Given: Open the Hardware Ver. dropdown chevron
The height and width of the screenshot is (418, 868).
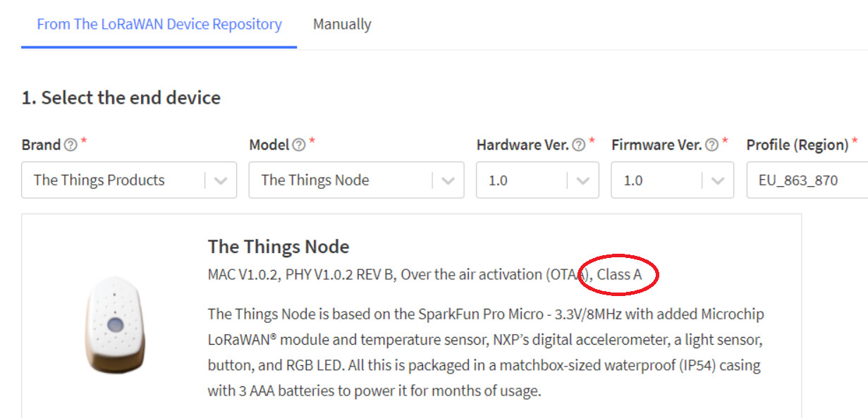Looking at the screenshot, I should (x=583, y=180).
